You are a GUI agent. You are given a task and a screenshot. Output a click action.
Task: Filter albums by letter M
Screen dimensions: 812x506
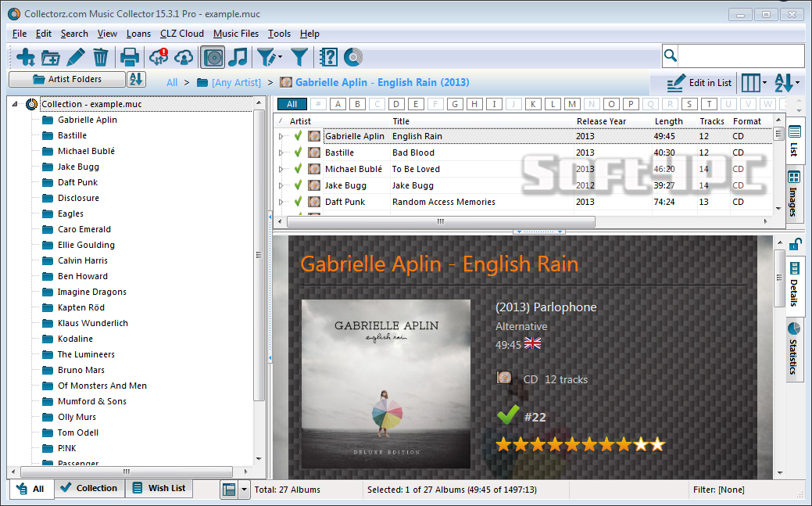pos(572,104)
